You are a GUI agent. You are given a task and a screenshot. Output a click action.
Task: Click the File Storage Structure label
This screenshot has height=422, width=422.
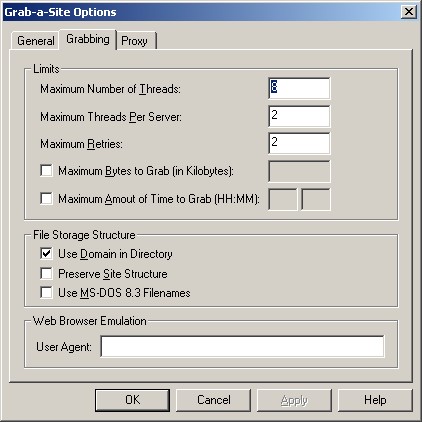click(84, 235)
